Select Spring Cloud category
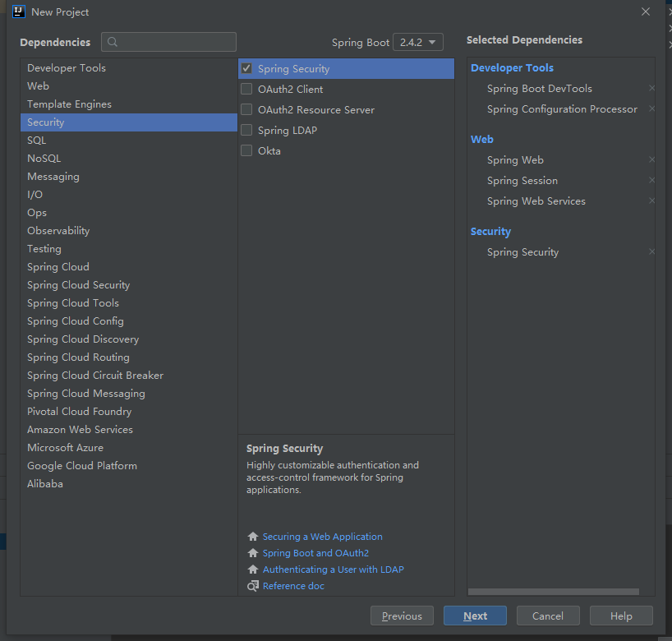The image size is (672, 641). (129, 267)
